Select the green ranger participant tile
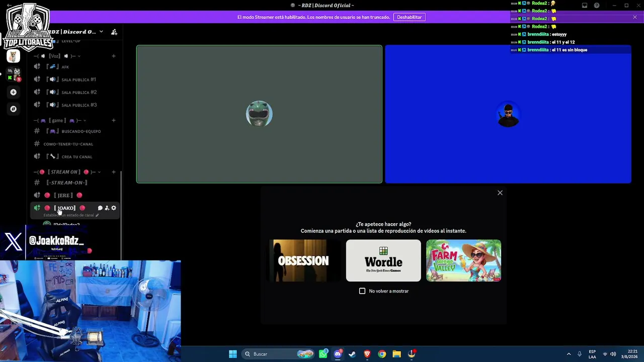Screen dimensions: 644x362 point(259,114)
